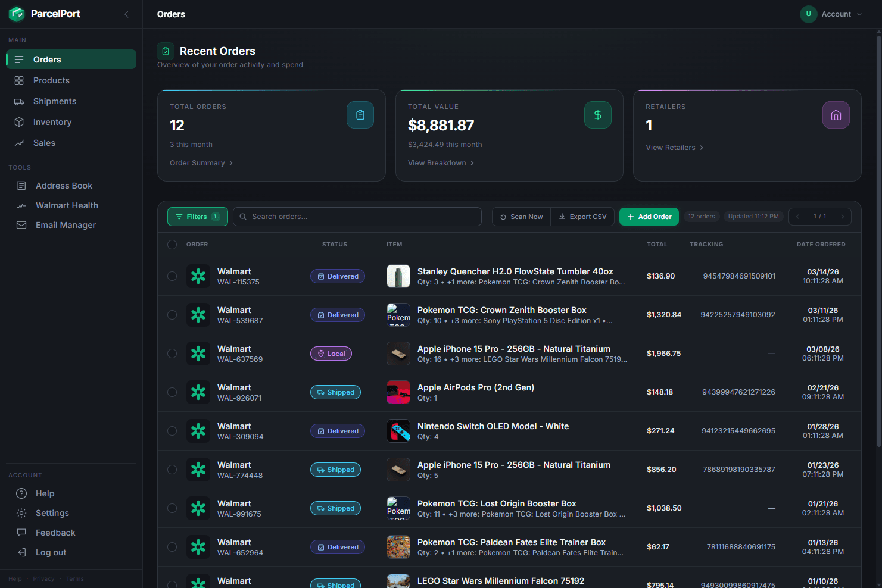Tick the row selector for order WAL-539687

(172, 315)
